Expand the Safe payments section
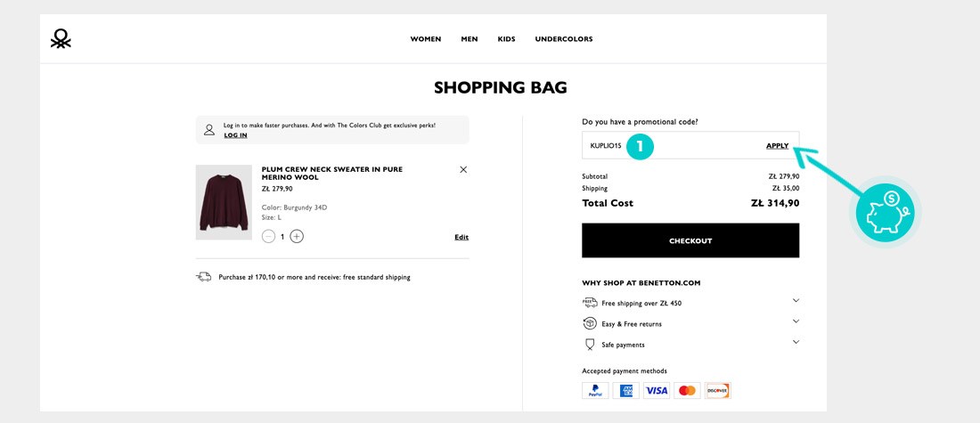Screen dimensions: 980x423 pyautogui.click(x=796, y=342)
